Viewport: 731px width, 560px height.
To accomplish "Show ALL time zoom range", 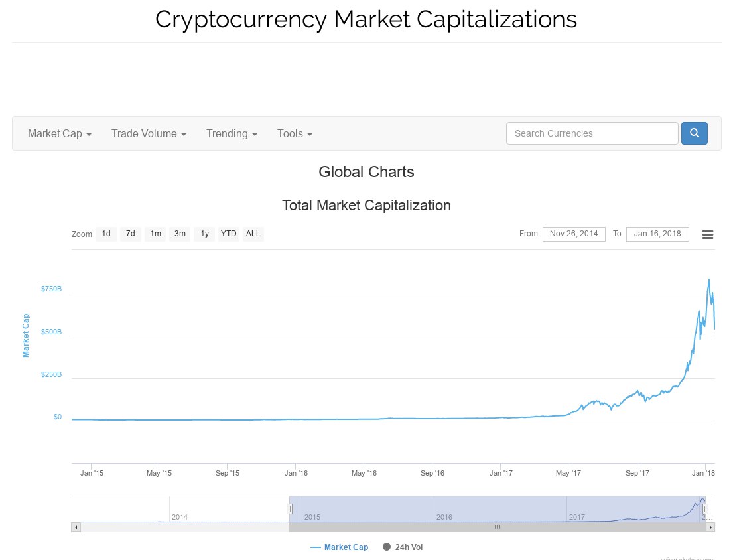I will pos(253,234).
